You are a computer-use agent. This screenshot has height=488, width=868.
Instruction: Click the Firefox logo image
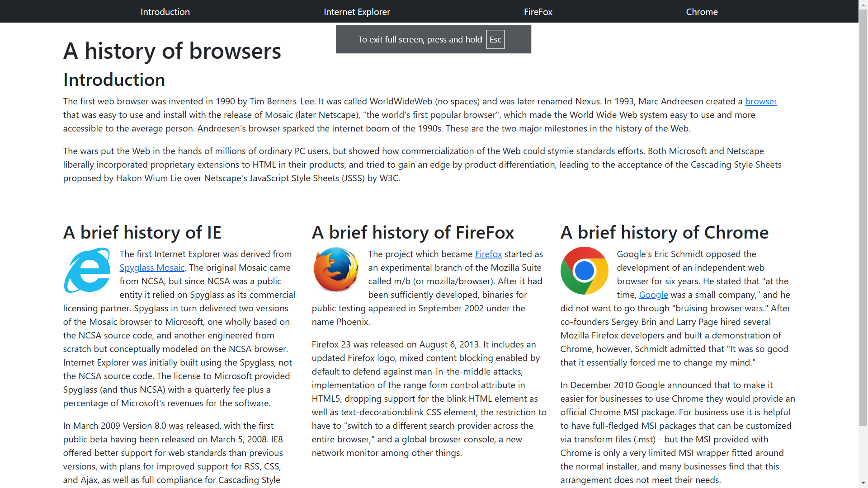coord(336,270)
